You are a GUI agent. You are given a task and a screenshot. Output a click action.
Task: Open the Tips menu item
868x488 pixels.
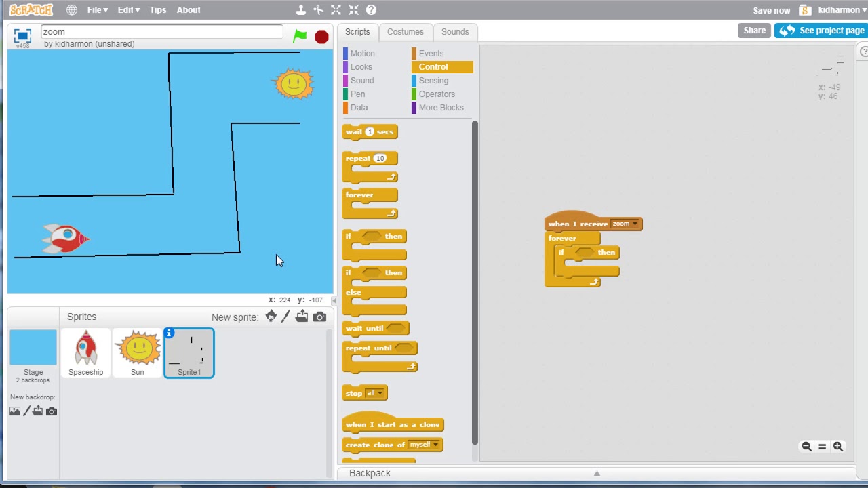pos(158,10)
